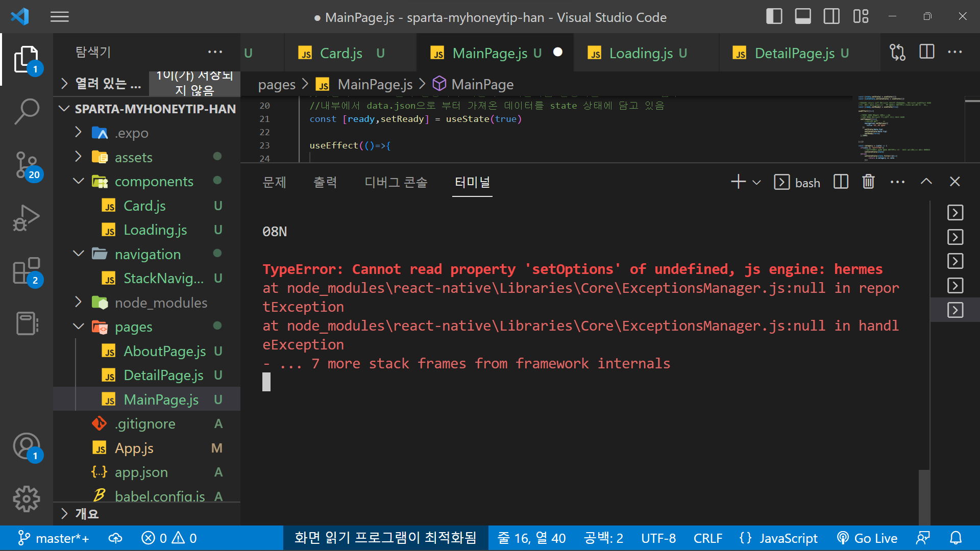Split the terminal pane

(841, 182)
